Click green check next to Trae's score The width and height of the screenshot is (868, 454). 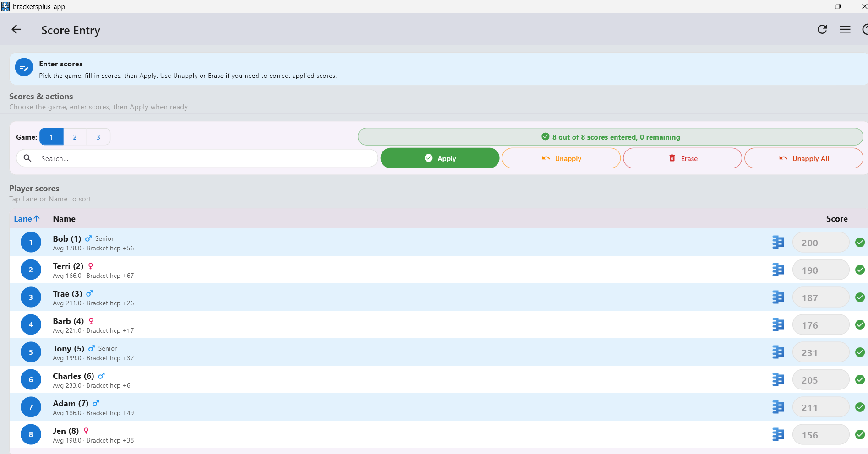(x=860, y=297)
